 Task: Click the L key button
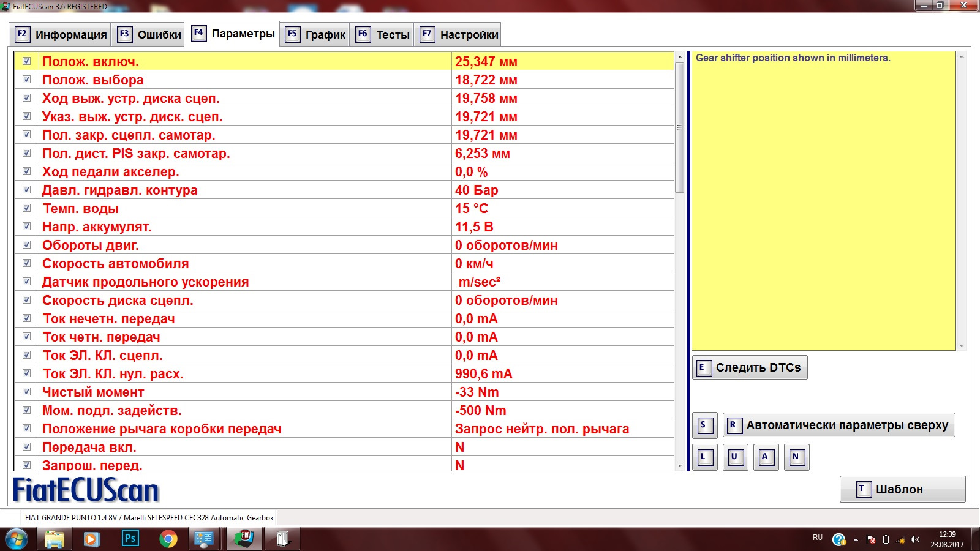[705, 457]
